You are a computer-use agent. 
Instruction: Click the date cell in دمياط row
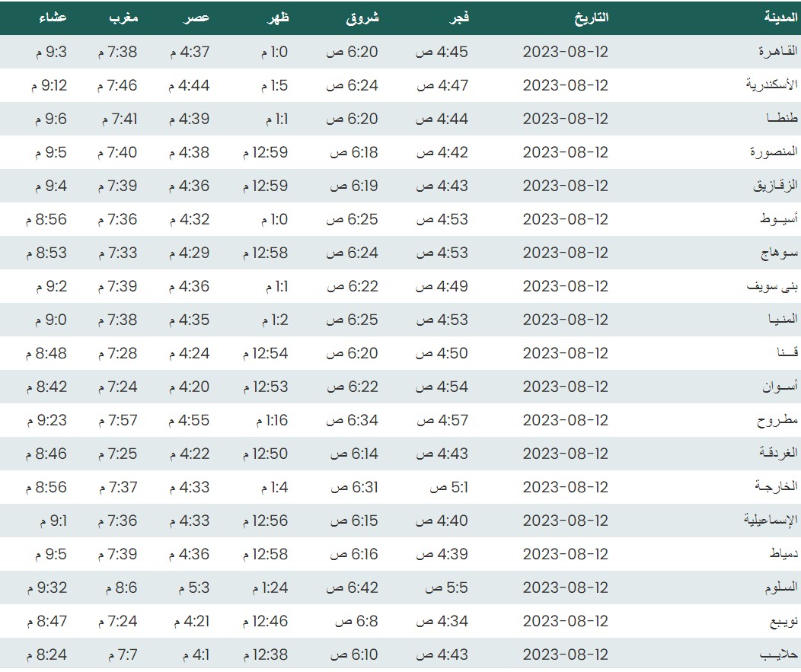click(x=566, y=554)
